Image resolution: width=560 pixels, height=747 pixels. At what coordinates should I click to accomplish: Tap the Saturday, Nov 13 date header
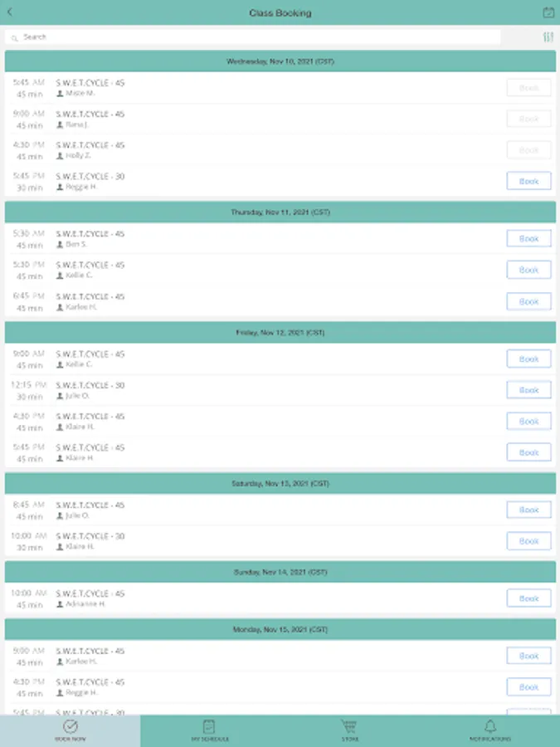(280, 483)
